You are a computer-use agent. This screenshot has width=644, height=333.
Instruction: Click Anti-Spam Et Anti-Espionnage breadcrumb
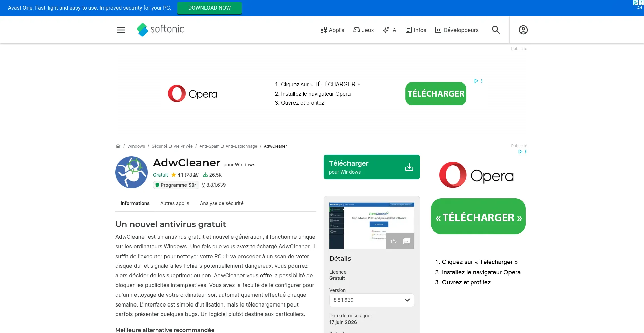[x=228, y=146]
